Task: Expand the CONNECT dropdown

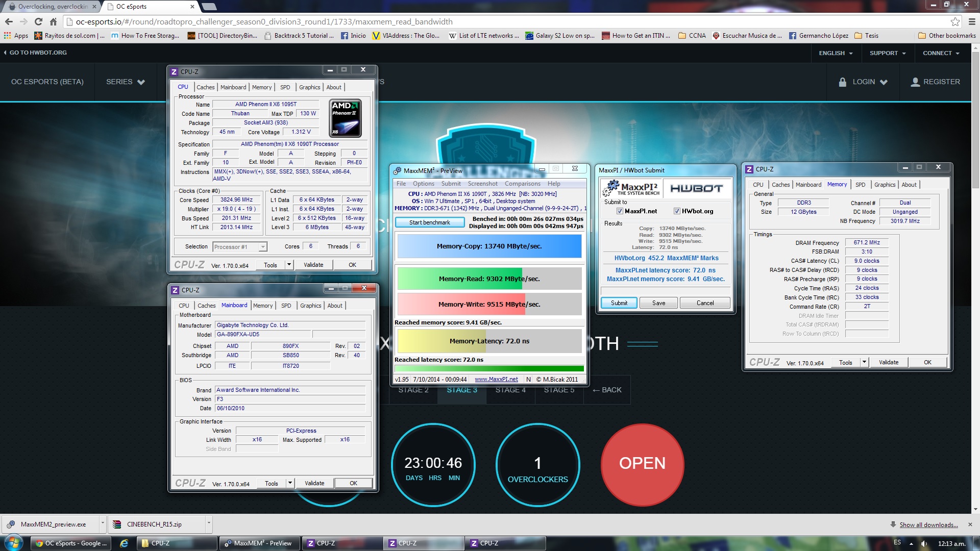Action: click(941, 53)
